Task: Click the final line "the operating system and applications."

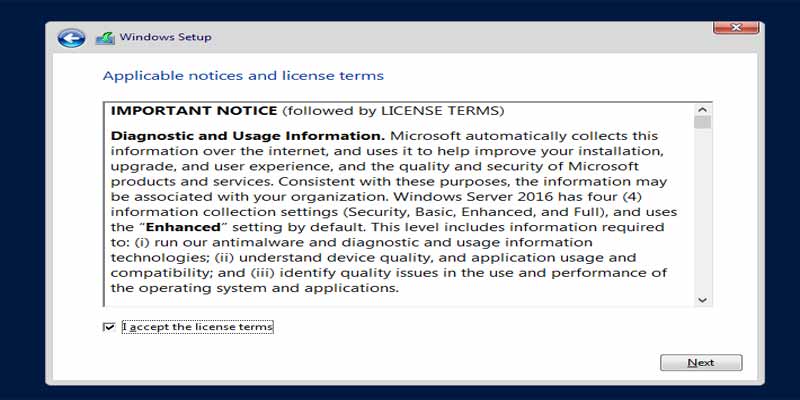Action: [255, 288]
